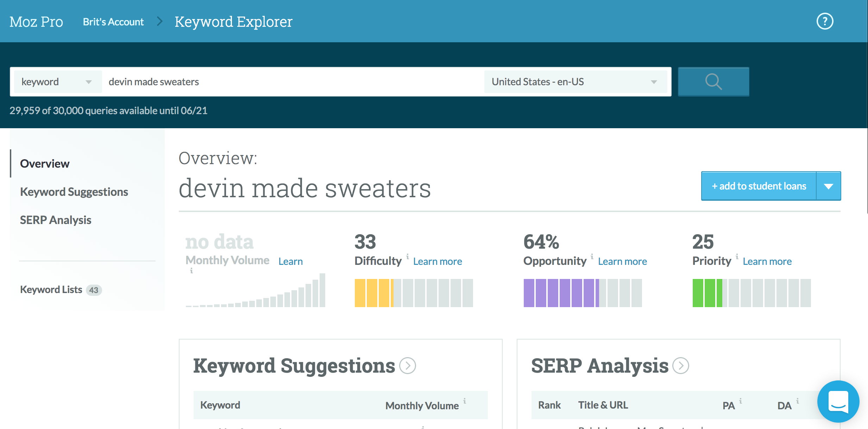Screen dimensions: 868x429
Task: Click the Keyword Suggestions menu item
Action: coord(74,192)
